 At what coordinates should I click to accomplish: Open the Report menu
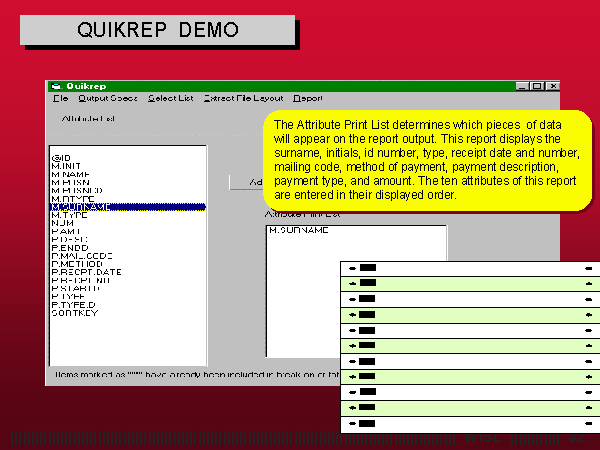(x=308, y=98)
